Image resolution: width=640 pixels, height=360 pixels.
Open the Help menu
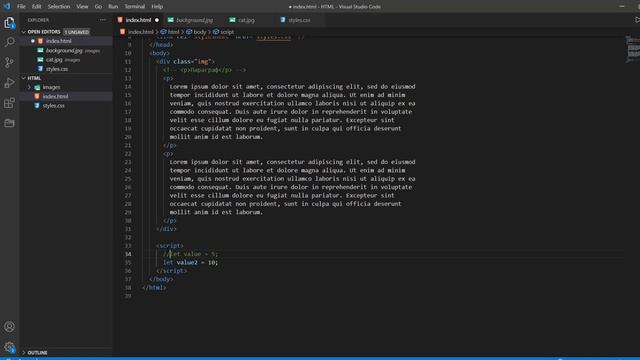coord(157,7)
